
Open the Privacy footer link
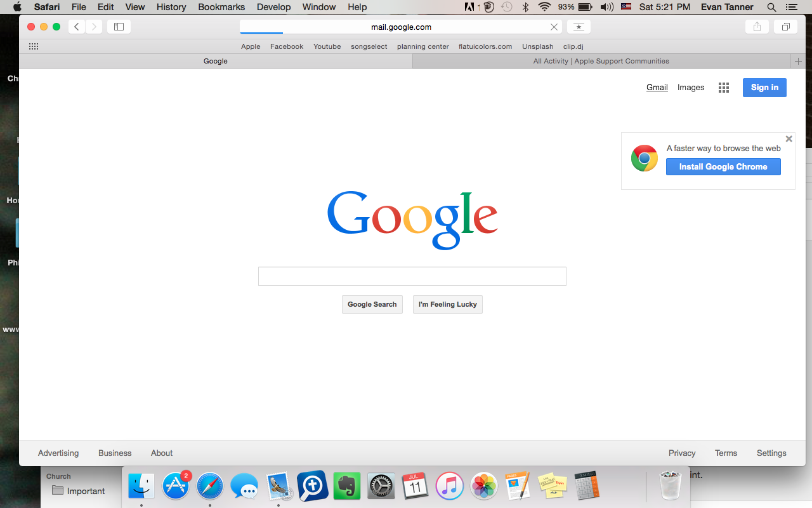click(x=682, y=453)
